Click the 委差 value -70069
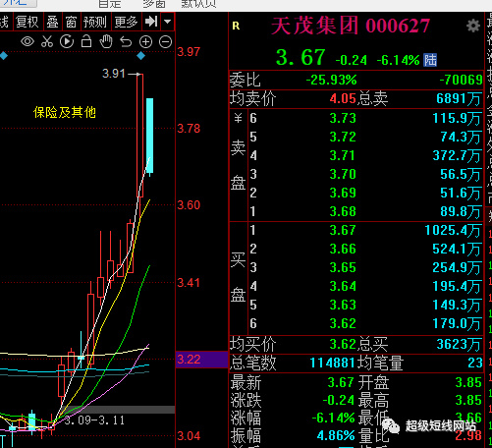This screenshot has height=448, width=492. coord(461,80)
